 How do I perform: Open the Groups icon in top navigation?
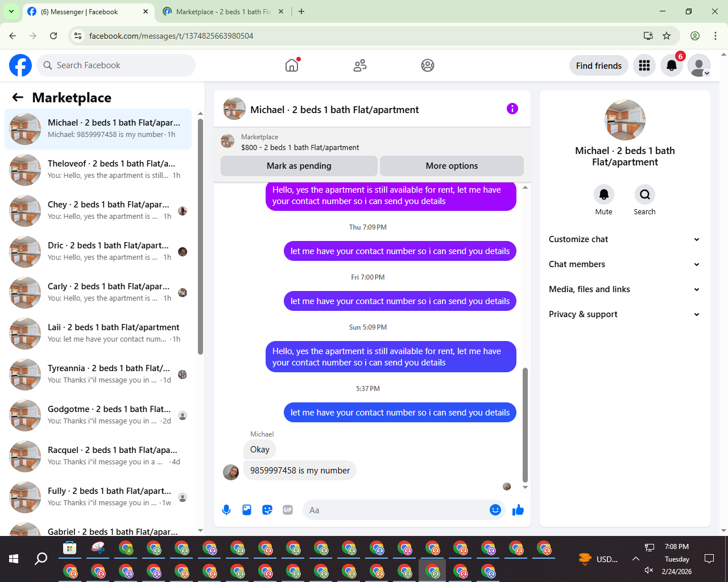(x=428, y=65)
